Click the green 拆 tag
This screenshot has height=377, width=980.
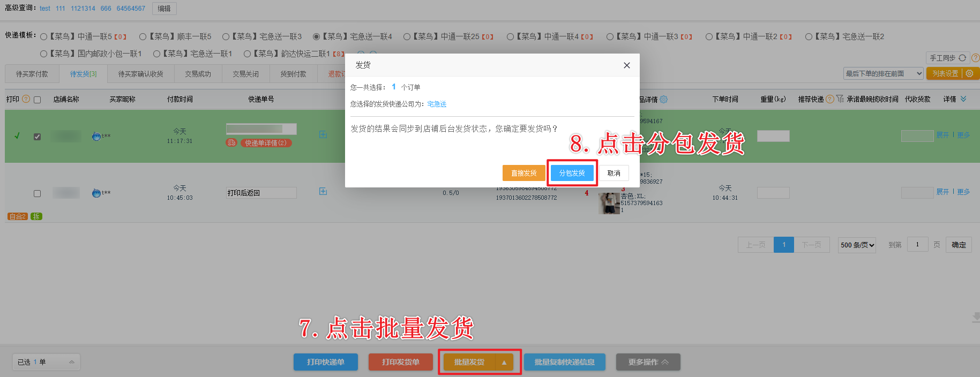pos(36,216)
